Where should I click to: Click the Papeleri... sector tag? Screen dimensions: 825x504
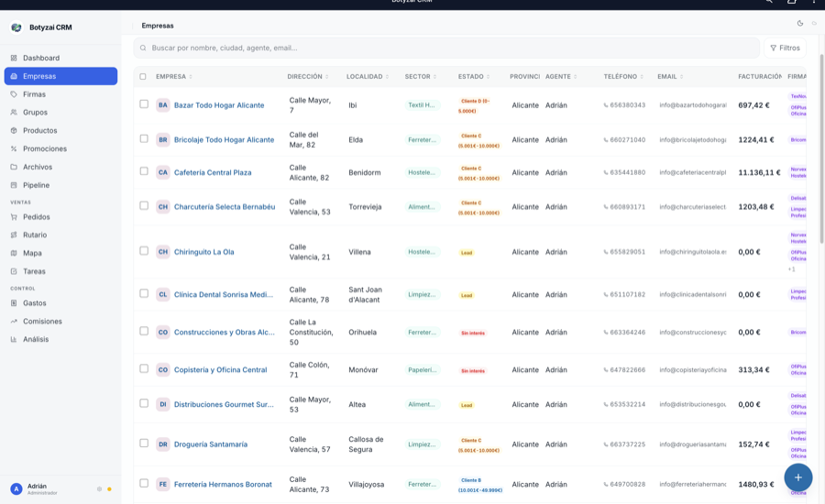click(x=423, y=370)
